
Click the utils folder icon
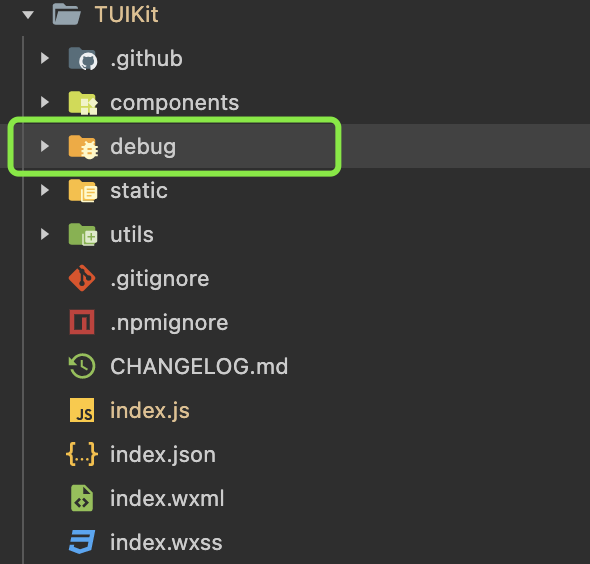point(83,234)
